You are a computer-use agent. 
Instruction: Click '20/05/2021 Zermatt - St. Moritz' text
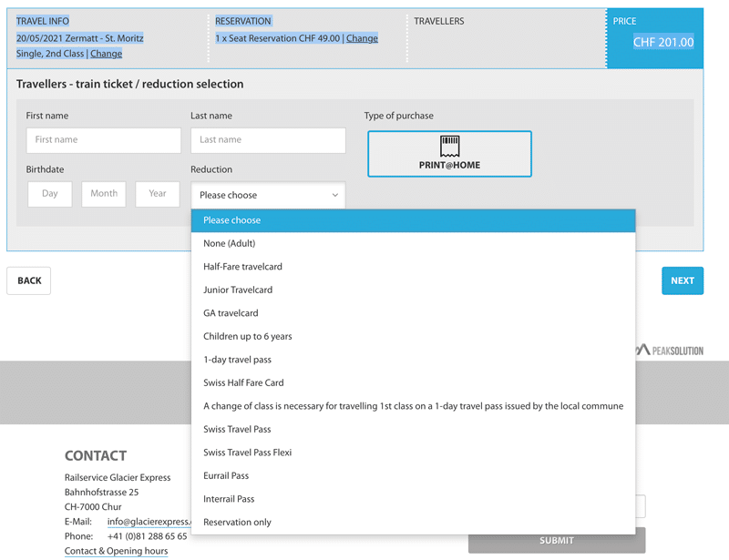click(80, 38)
